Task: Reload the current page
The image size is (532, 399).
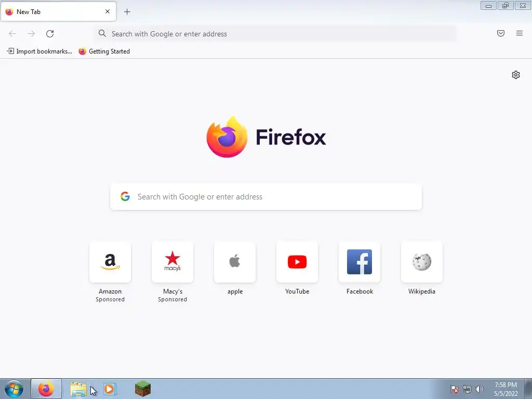Action: [50, 34]
